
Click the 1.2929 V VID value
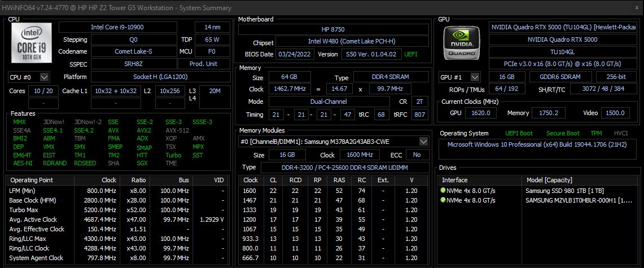click(x=212, y=219)
